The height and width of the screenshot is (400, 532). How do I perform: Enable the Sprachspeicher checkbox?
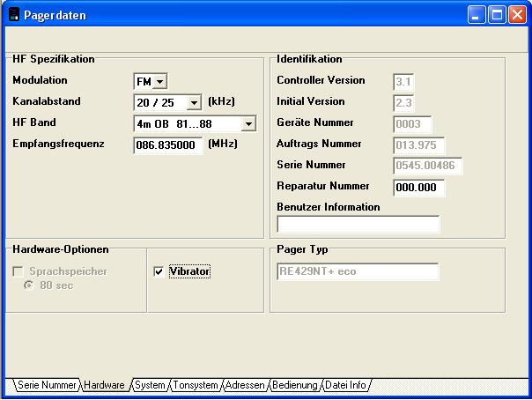pyautogui.click(x=18, y=271)
